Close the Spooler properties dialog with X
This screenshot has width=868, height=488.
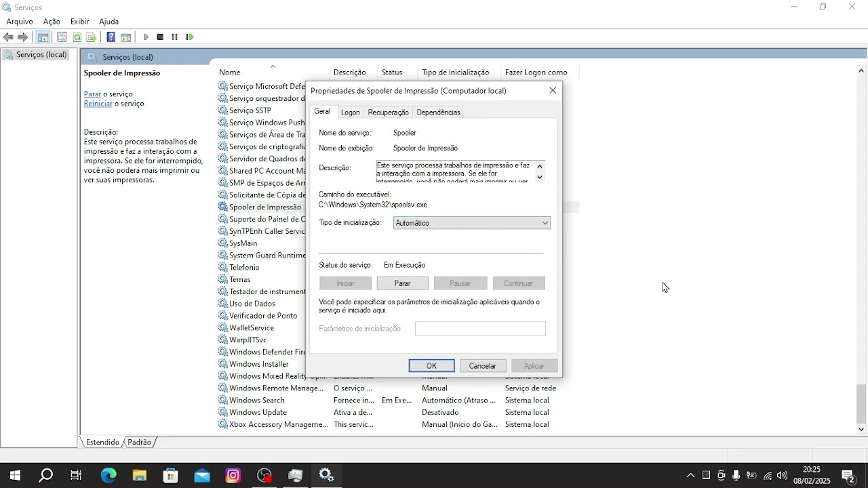(553, 90)
